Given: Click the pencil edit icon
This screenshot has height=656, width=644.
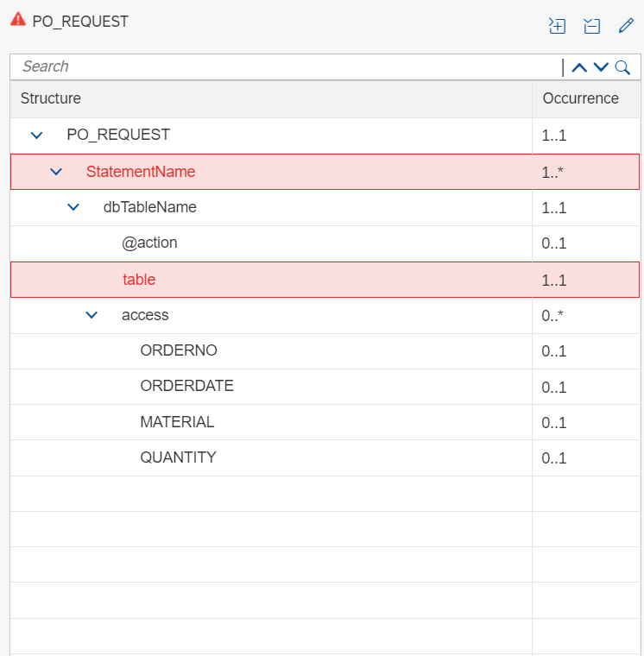Looking at the screenshot, I should pyautogui.click(x=627, y=26).
